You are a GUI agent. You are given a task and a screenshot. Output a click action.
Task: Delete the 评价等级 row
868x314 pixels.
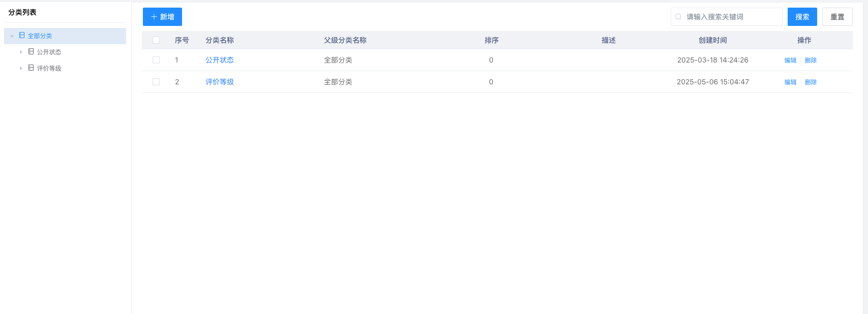tap(811, 82)
